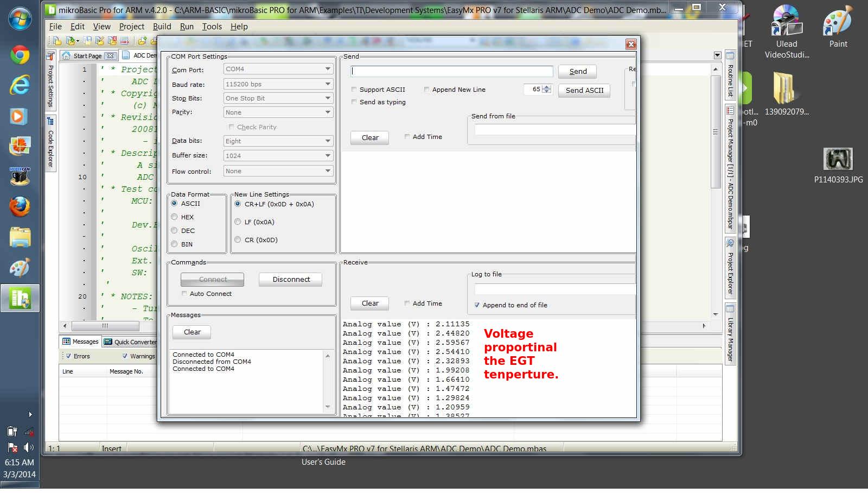Launch Firefox from taskbar
The image size is (868, 493).
(x=20, y=207)
